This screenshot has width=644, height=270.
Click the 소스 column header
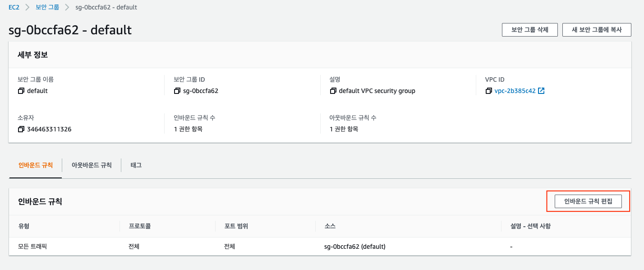(x=330, y=226)
